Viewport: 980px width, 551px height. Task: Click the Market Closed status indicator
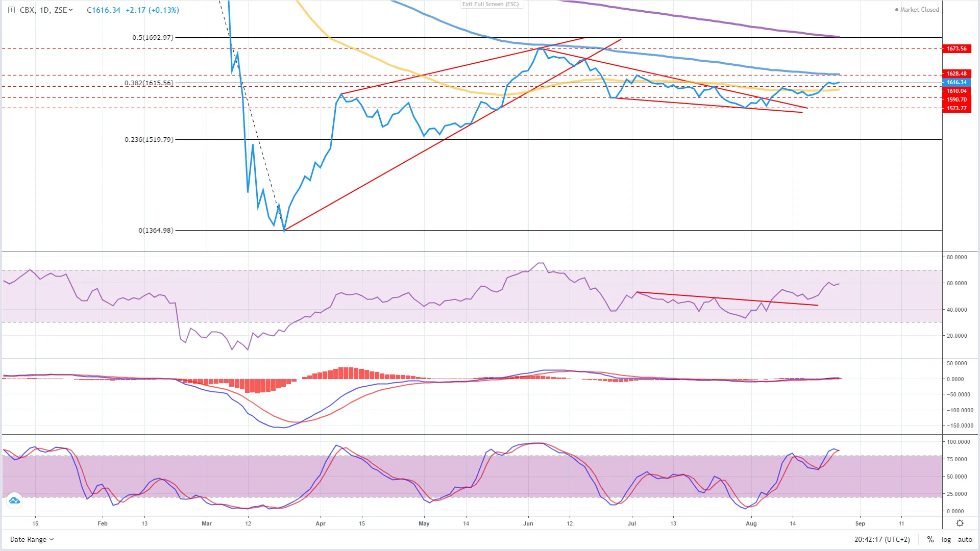click(917, 10)
